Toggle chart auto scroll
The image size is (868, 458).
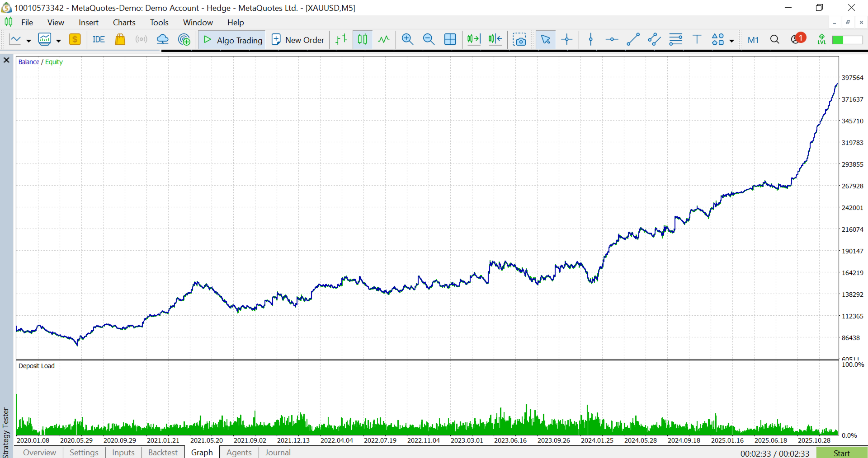pos(474,40)
